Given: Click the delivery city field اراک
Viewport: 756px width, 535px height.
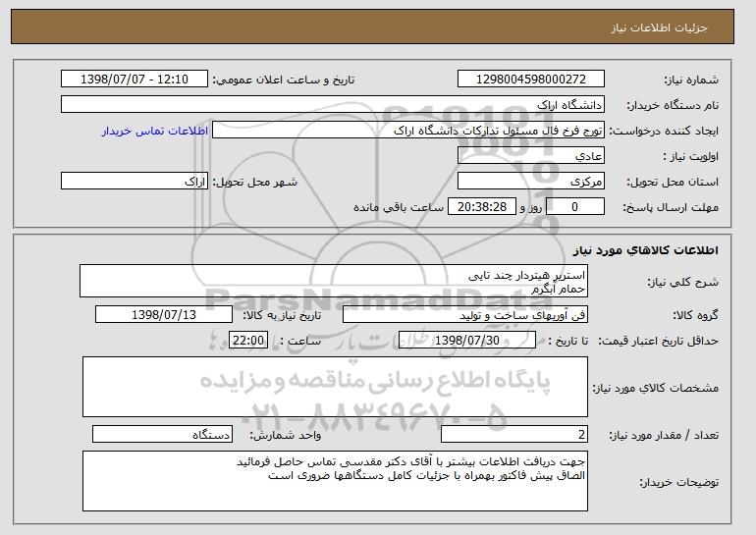Looking at the screenshot, I should pos(135,182).
